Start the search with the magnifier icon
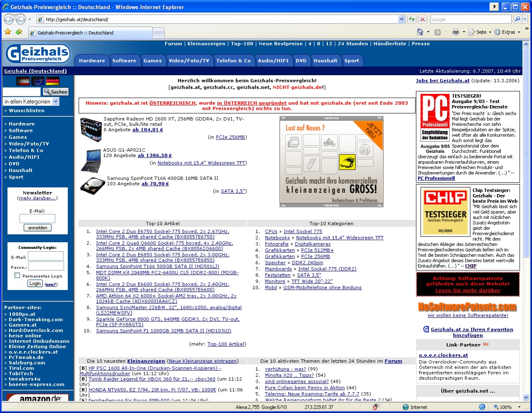 [x=517, y=19]
